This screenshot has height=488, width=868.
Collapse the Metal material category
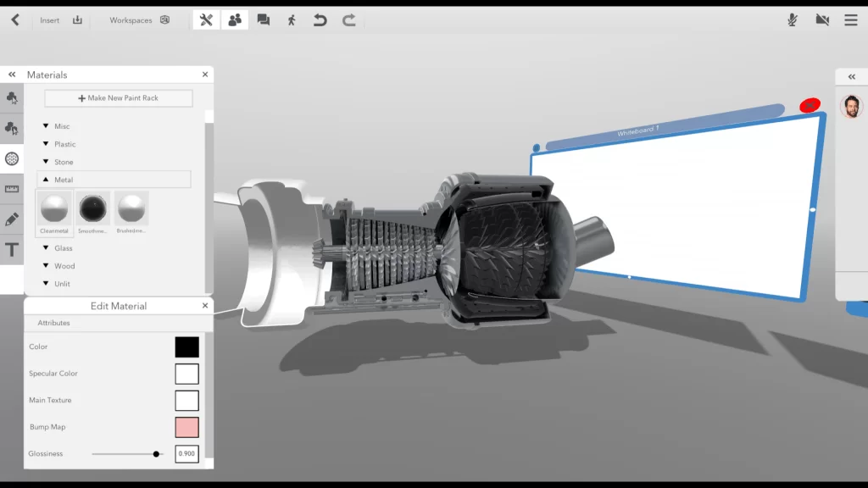47,180
